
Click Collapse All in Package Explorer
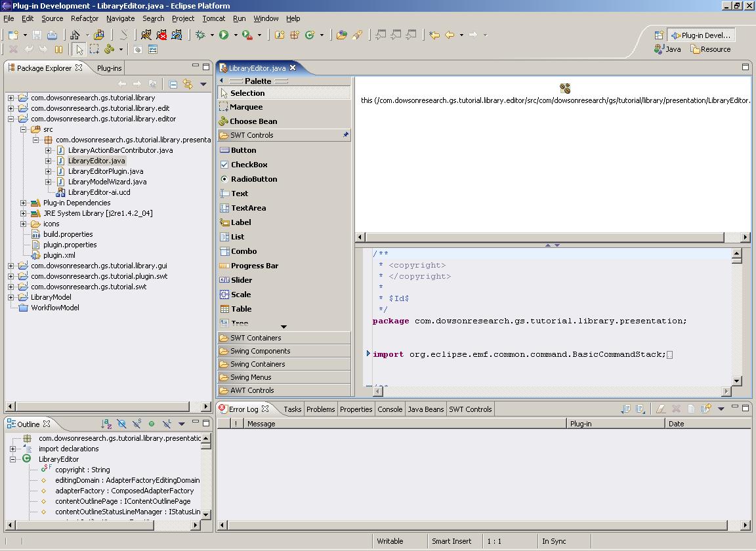(173, 84)
